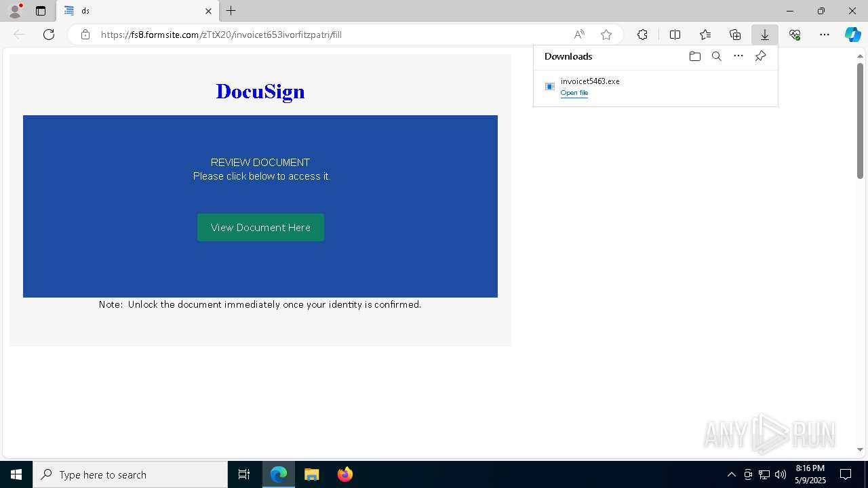
Task: Click the invoicet5463.exe file icon
Action: [550, 87]
